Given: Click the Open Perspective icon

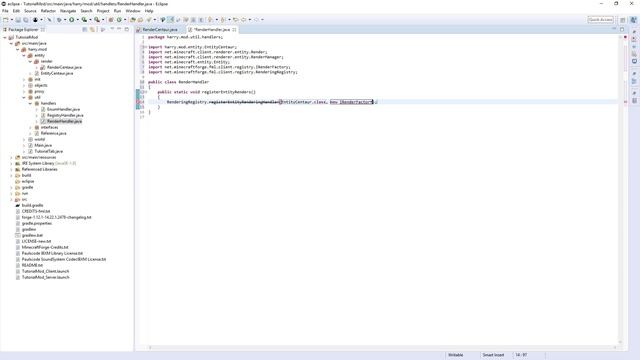Looking at the screenshot, I should [x=623, y=20].
